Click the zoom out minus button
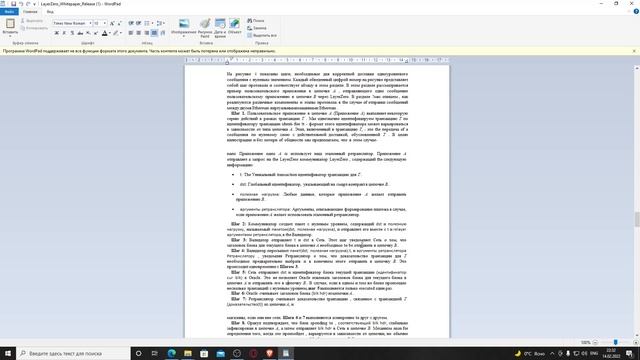 [596, 342]
